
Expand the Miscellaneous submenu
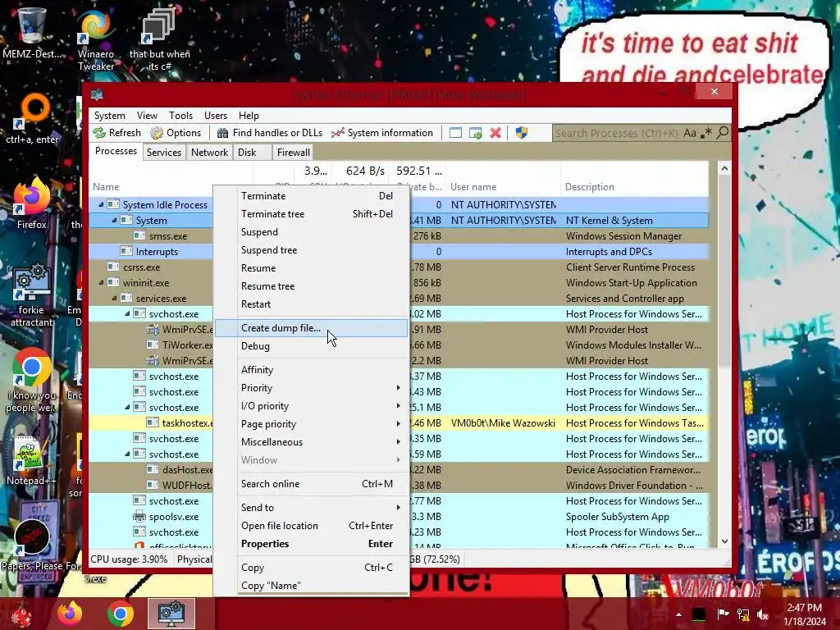tap(312, 442)
